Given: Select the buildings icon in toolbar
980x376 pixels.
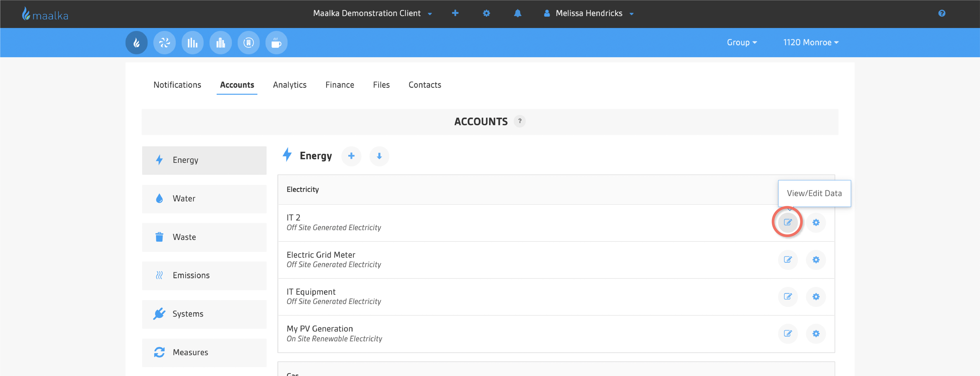Looking at the screenshot, I should [x=221, y=43].
